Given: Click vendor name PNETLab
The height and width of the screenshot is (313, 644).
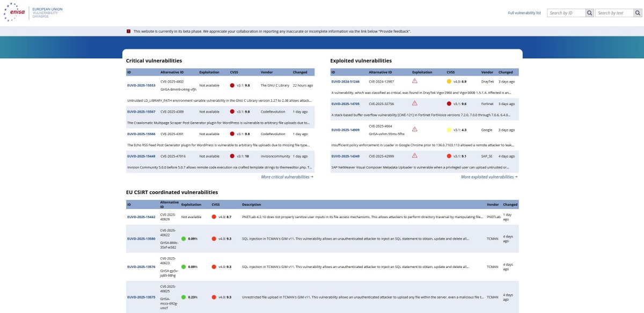Looking at the screenshot, I should (x=494, y=217).
